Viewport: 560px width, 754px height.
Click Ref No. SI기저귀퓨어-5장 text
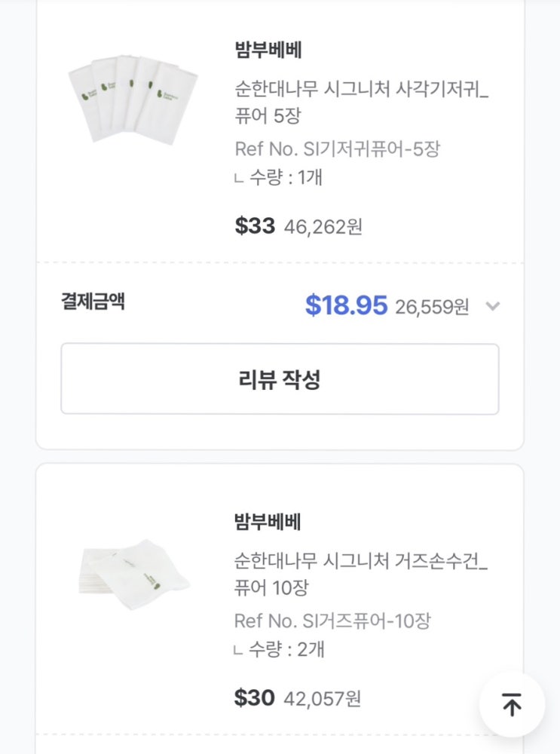click(x=337, y=149)
